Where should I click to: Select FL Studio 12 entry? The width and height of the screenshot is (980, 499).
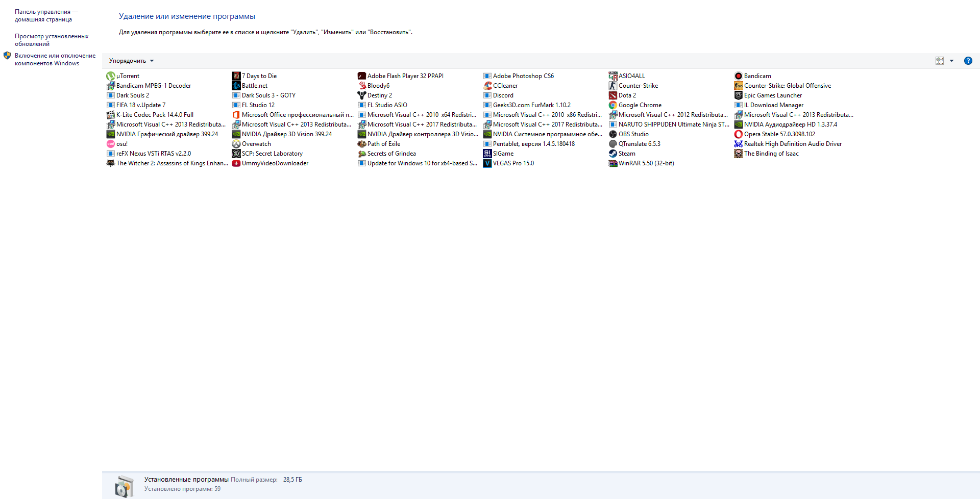coord(253,105)
